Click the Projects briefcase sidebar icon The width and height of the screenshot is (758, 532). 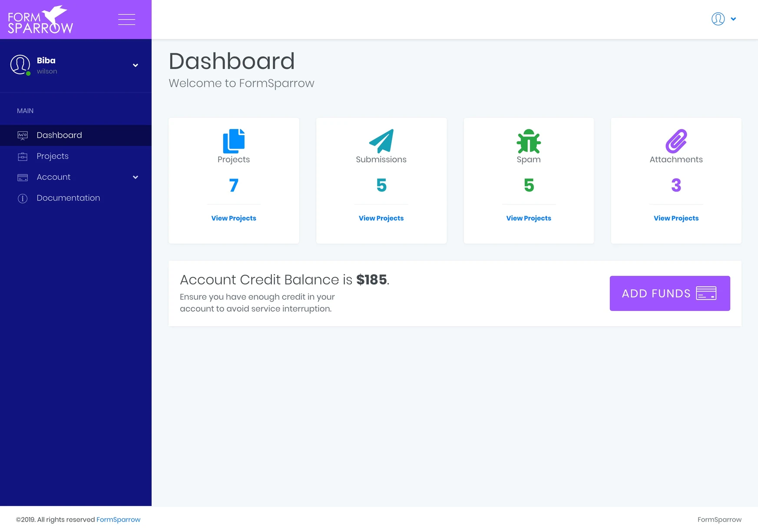point(23,156)
